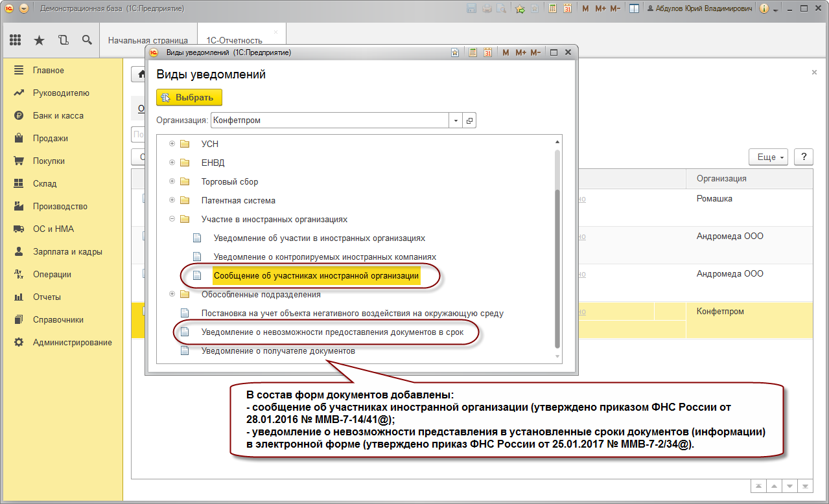Expand the УСН folder
The width and height of the screenshot is (829, 504).
[x=172, y=144]
